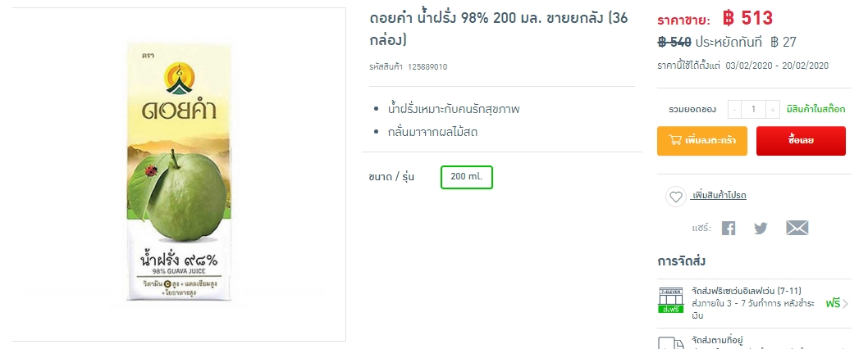
Task: Share product via Twitter bird icon
Action: [x=761, y=228]
